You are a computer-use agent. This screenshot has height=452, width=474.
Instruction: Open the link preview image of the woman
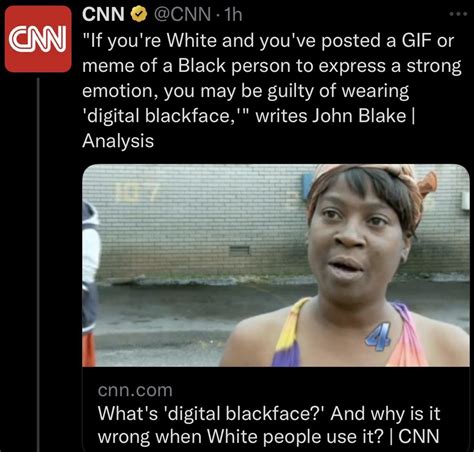pos(276,265)
